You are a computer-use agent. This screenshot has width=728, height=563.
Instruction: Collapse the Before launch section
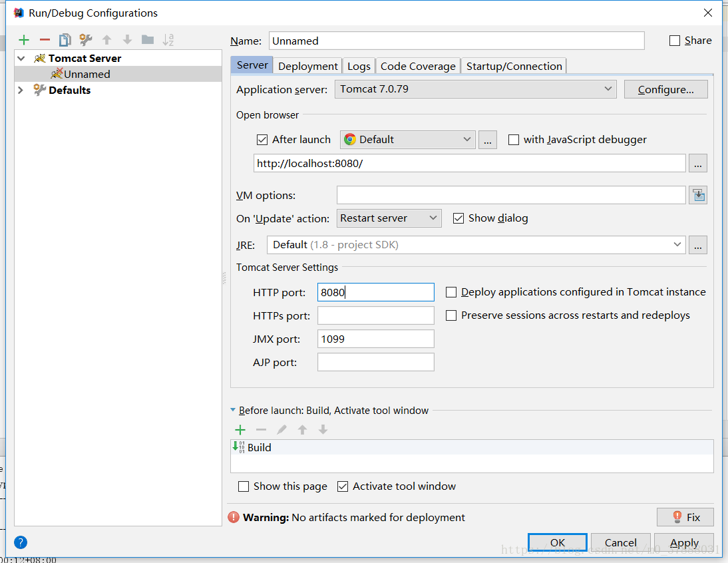[x=233, y=410]
